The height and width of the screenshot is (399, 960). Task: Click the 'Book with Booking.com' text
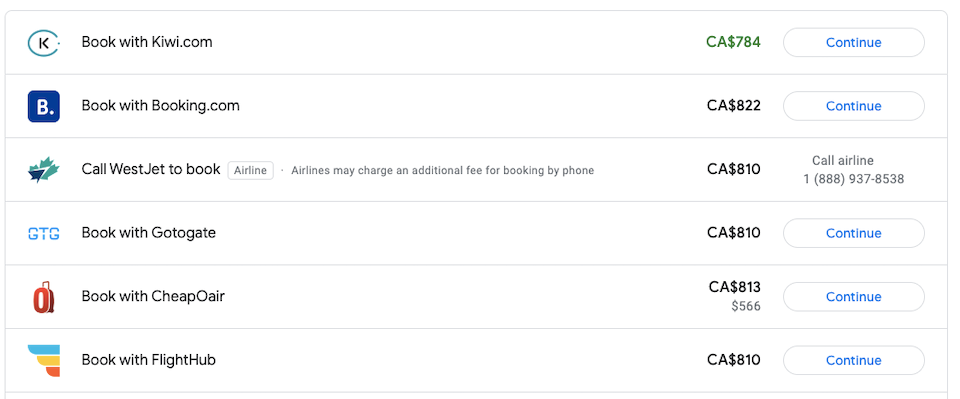tap(160, 106)
